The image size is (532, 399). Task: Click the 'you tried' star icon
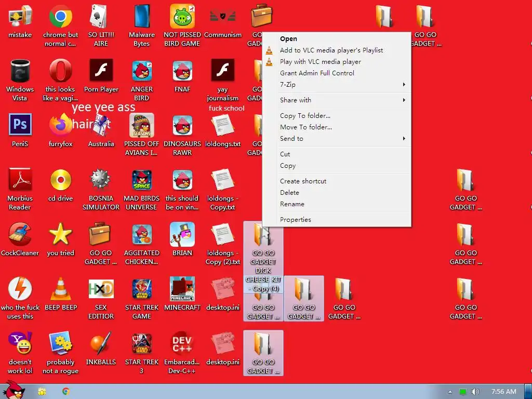60,239
